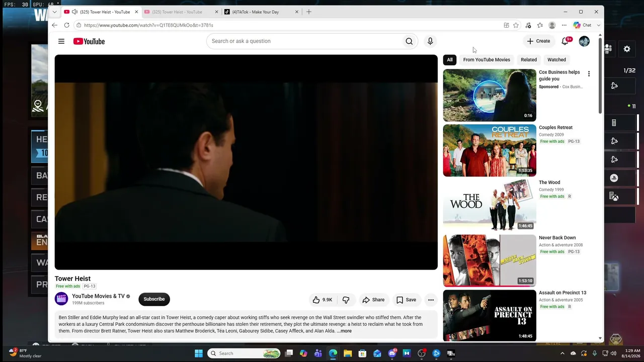The height and width of the screenshot is (362, 644).
Task: Open Couples Retreat thumbnail
Action: click(490, 151)
